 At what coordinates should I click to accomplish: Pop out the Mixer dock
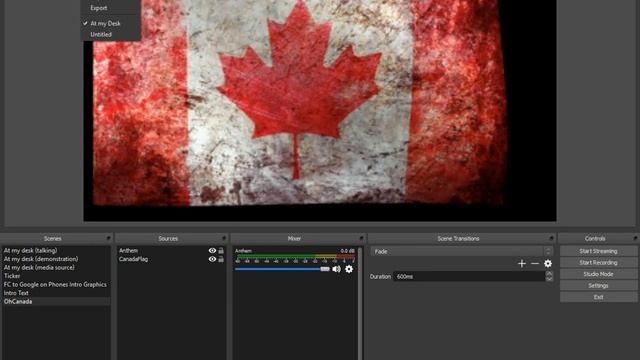click(x=361, y=238)
